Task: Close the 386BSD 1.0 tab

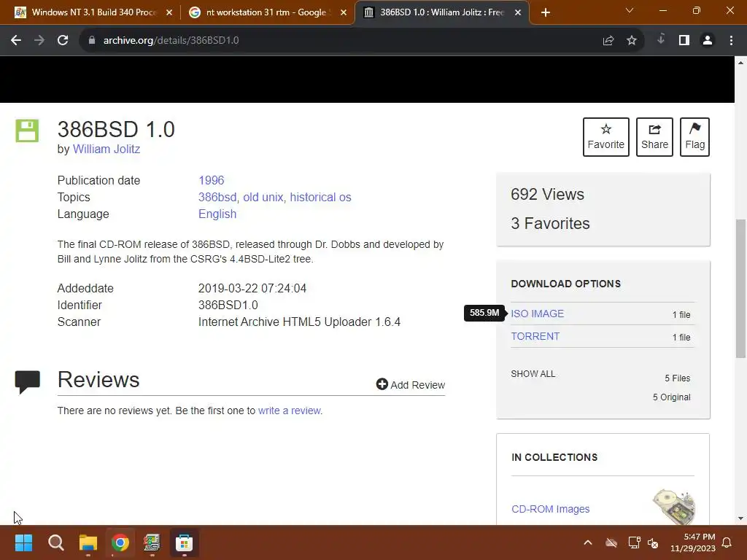Action: coord(518,13)
